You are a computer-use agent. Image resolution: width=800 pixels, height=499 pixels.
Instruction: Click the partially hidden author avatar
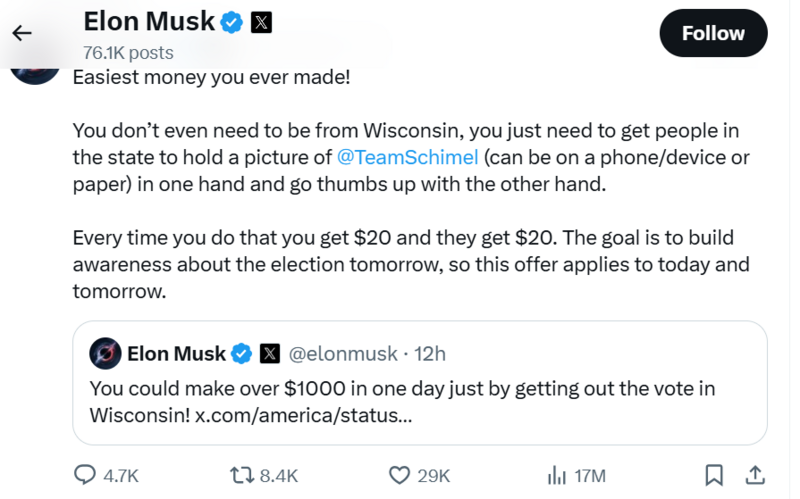(x=35, y=70)
